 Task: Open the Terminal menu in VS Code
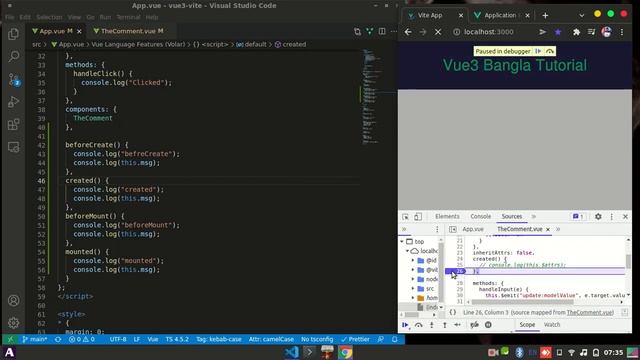point(128,17)
